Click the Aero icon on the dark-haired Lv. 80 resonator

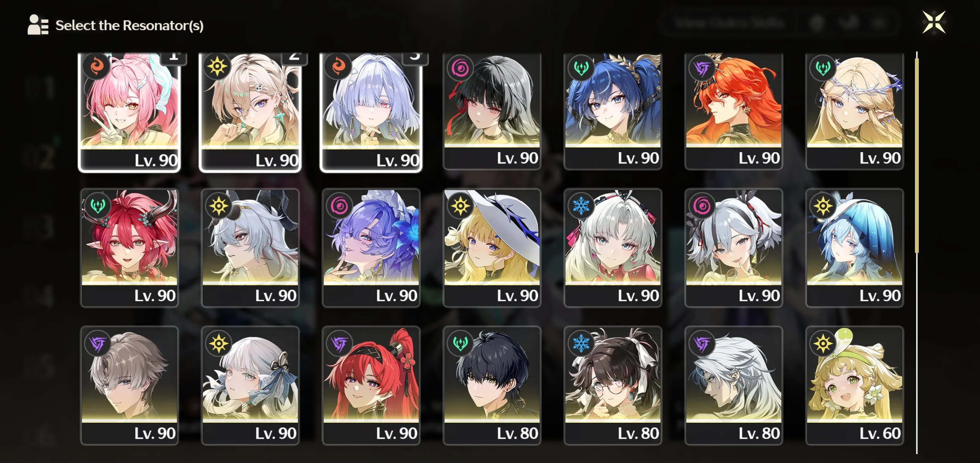(460, 343)
